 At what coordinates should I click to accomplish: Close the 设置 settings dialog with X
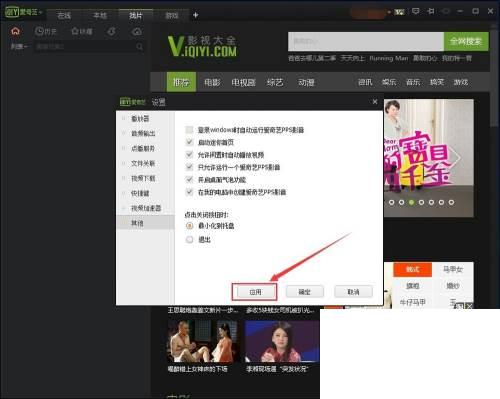pyautogui.click(x=375, y=102)
